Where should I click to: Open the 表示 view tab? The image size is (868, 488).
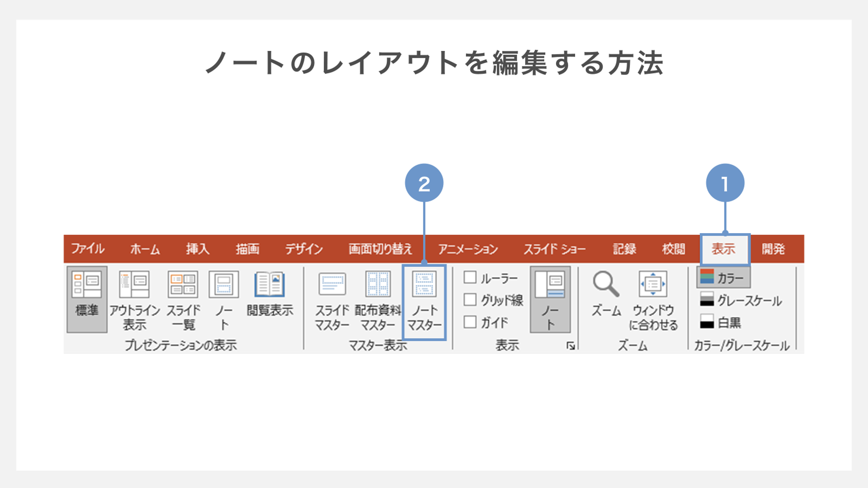coord(725,249)
